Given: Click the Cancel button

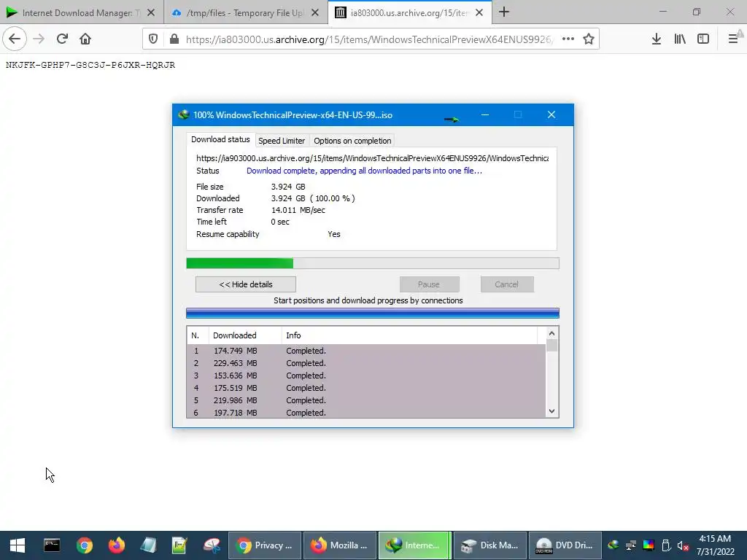Looking at the screenshot, I should [x=506, y=284].
